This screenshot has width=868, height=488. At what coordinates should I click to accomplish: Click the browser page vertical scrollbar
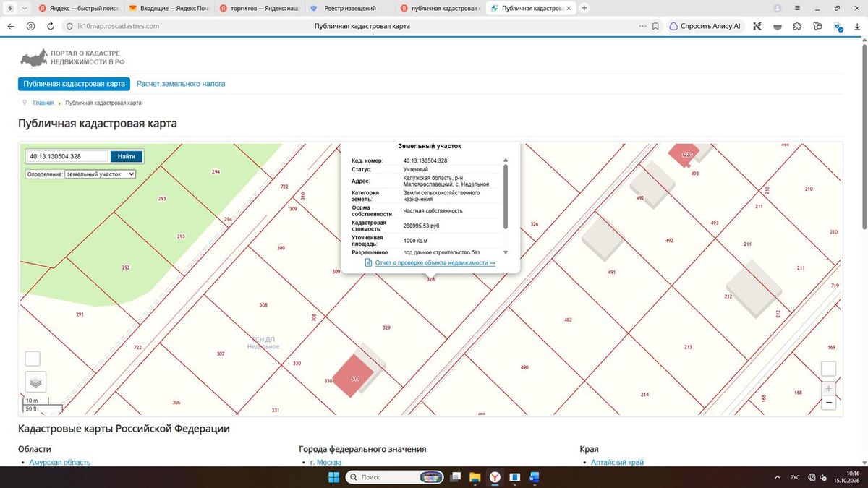864,137
